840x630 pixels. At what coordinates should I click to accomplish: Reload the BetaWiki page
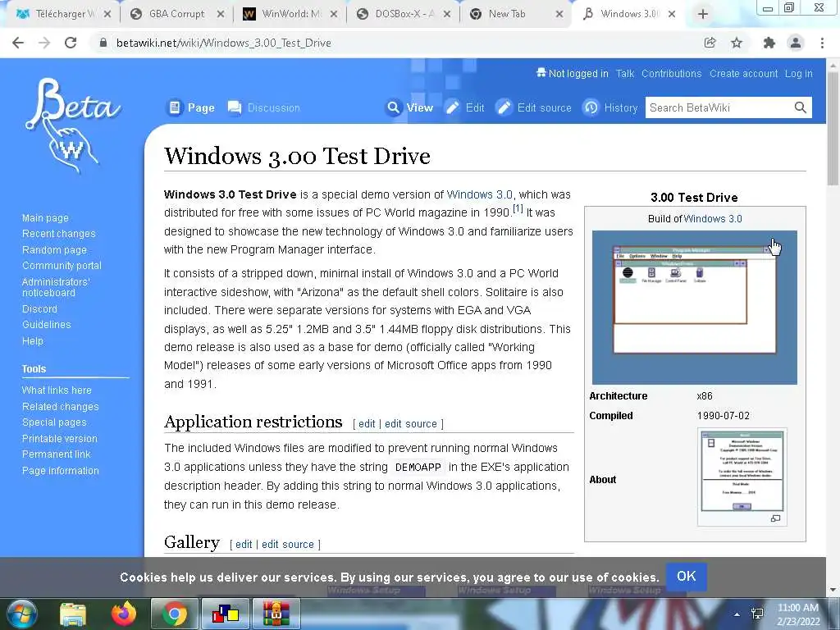tap(71, 43)
